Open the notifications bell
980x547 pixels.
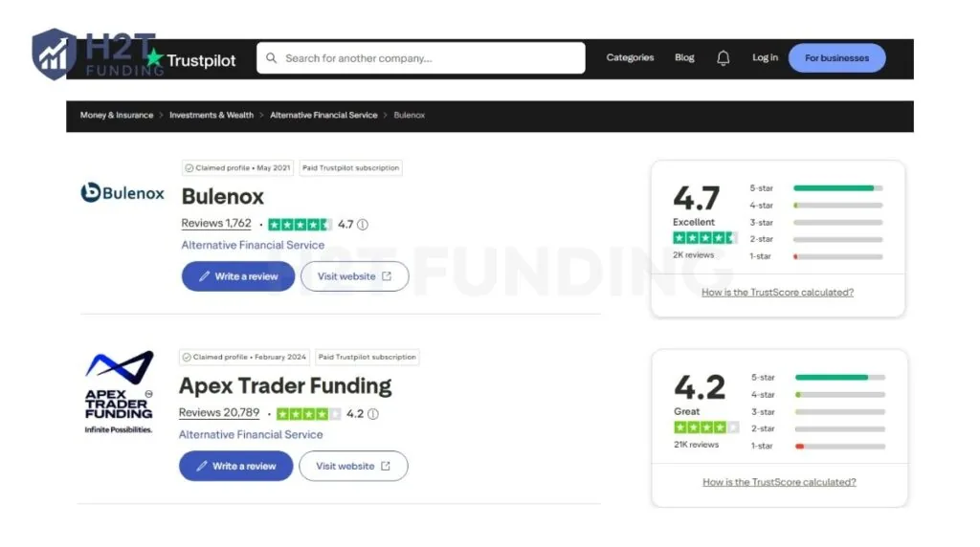click(x=724, y=58)
